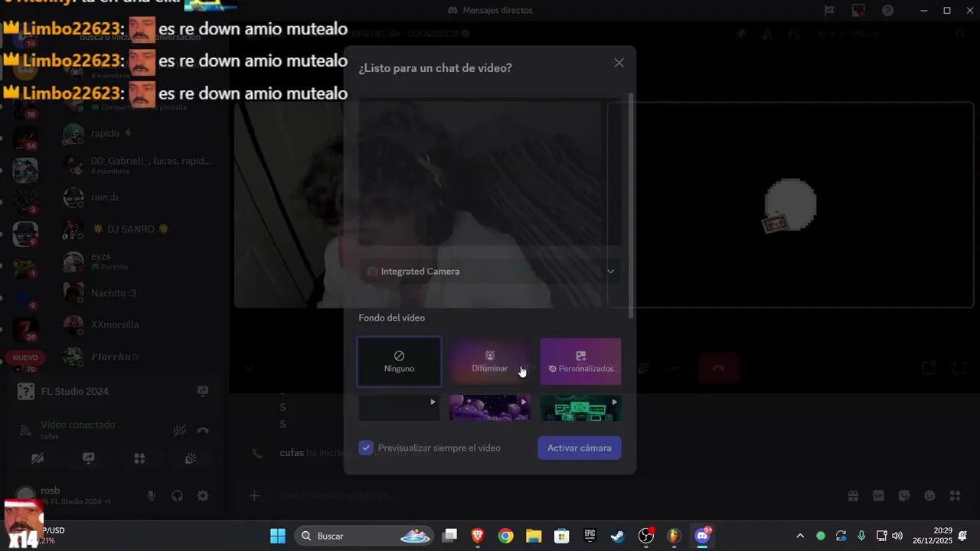Viewport: 980px width, 551px height.
Task: Open 00_Gabriell_, lucas group conversation
Action: pos(138,165)
